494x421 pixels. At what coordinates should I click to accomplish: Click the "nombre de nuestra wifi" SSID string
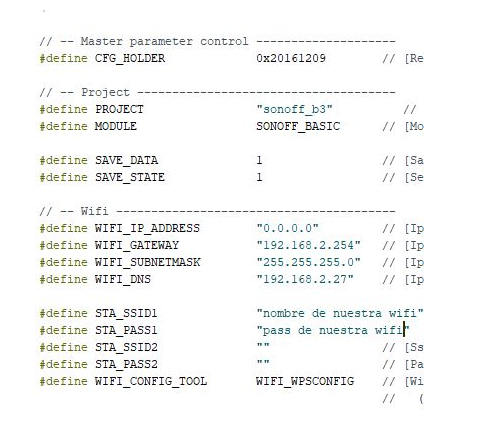tap(340, 313)
